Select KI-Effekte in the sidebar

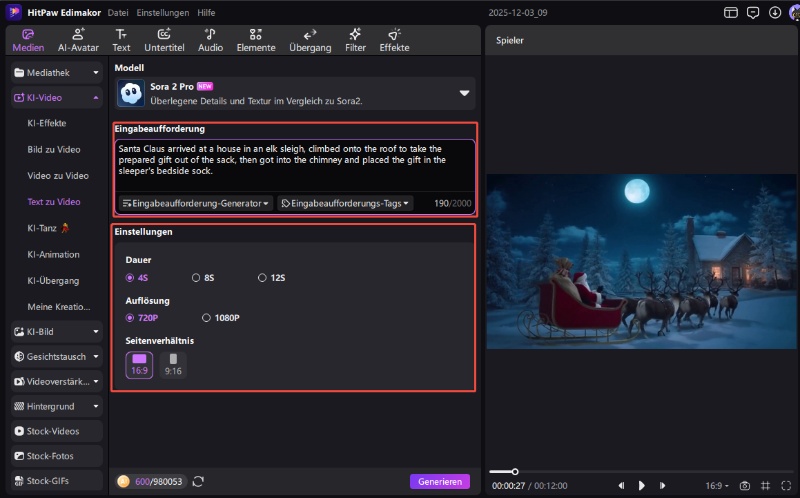(46, 123)
